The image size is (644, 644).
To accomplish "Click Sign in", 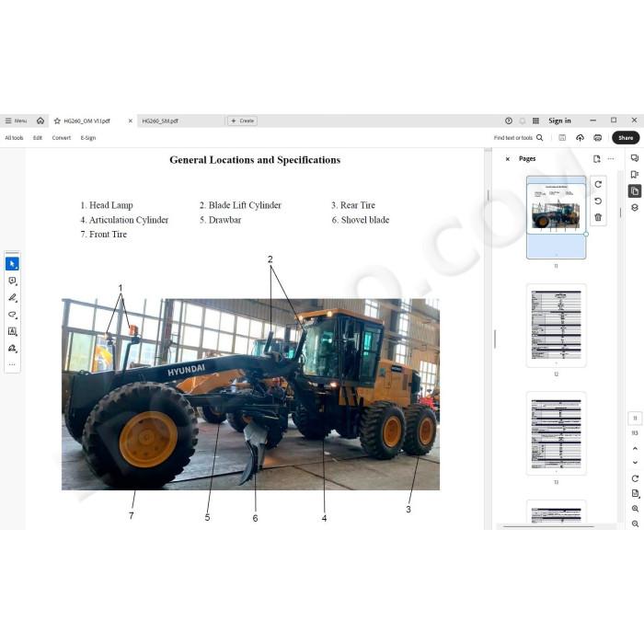I will pos(559,121).
